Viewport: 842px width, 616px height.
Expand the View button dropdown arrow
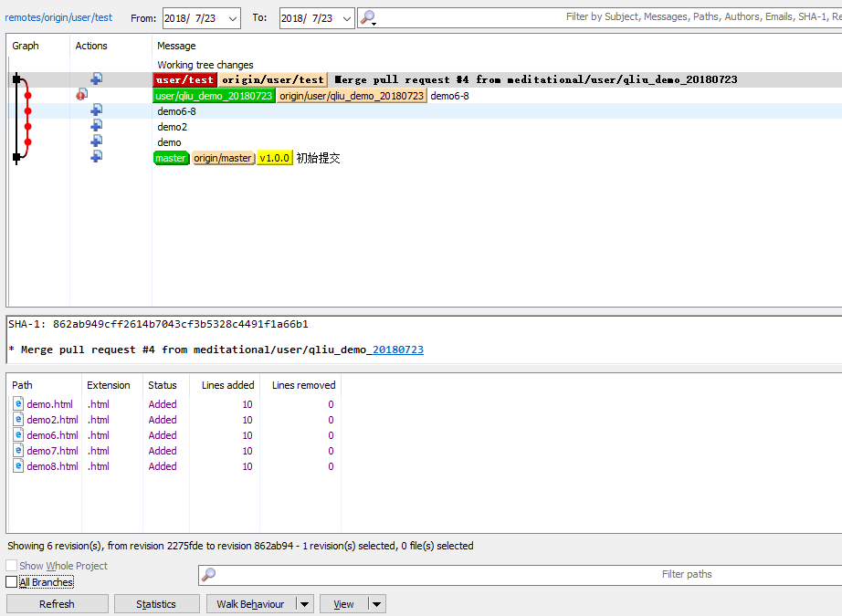[x=377, y=604]
